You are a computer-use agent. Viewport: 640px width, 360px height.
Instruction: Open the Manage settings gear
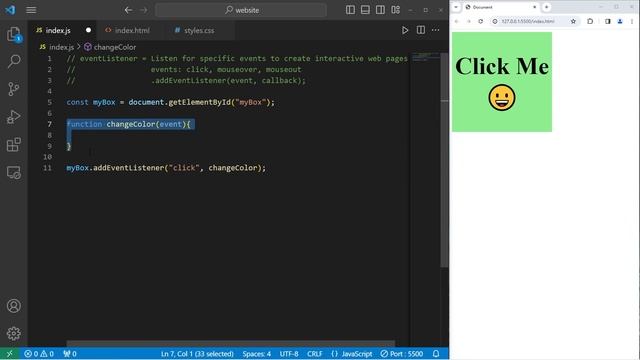(x=13, y=333)
